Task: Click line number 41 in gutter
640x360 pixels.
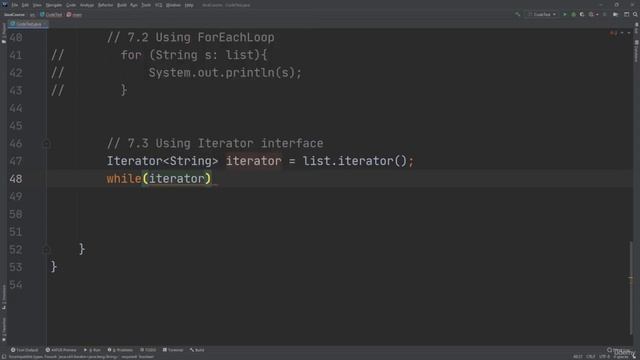Action: [16, 55]
